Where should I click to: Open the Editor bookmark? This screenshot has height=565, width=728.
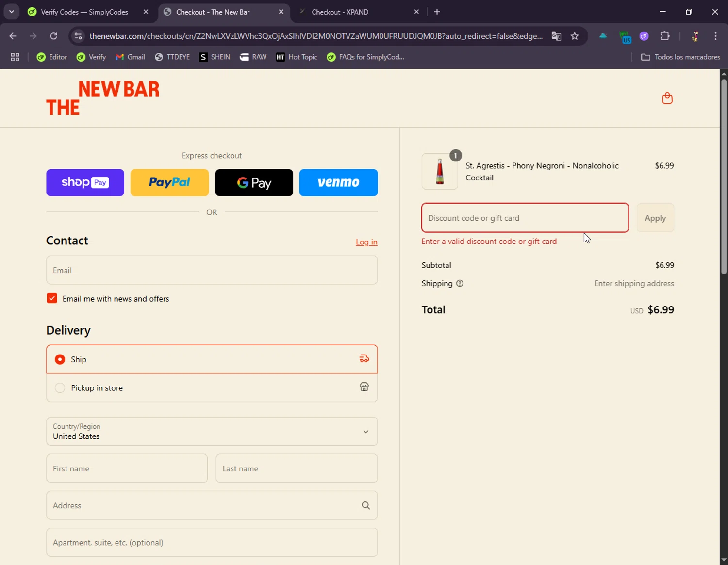[52, 57]
